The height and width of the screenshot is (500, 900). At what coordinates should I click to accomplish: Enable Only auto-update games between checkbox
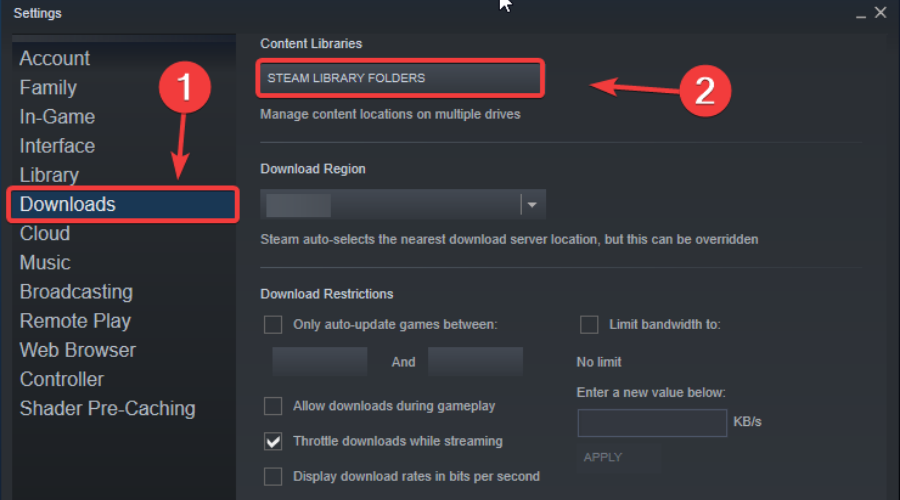tap(273, 324)
